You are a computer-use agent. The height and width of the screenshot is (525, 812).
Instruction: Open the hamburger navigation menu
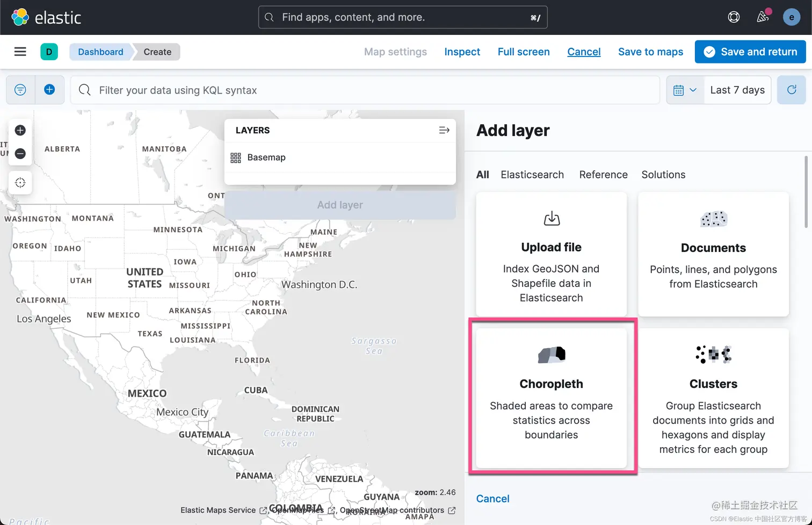click(x=20, y=52)
